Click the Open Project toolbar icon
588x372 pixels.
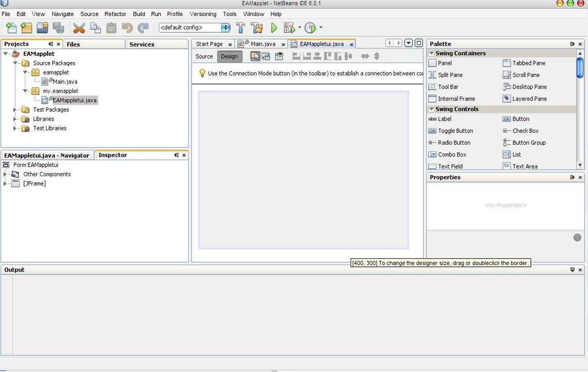43,28
